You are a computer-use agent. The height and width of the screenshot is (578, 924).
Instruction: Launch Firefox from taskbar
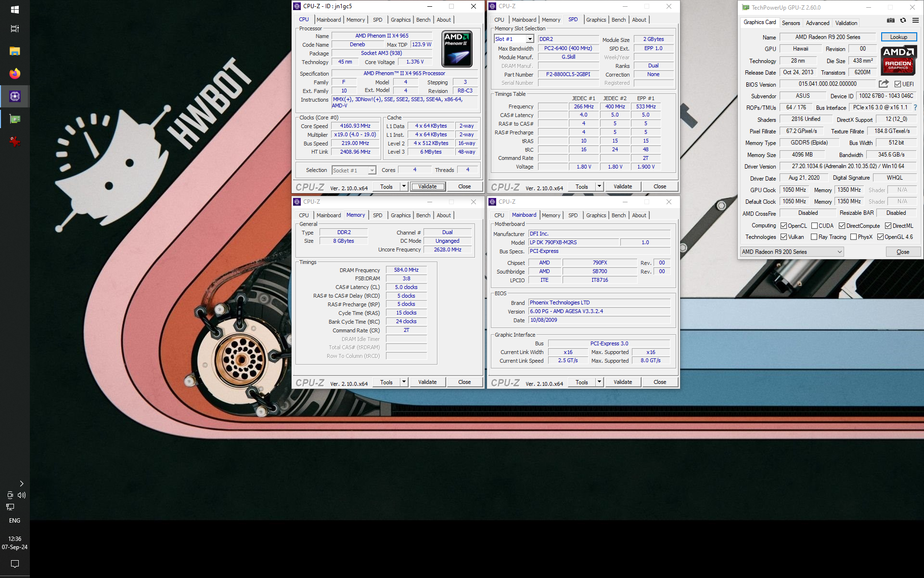pyautogui.click(x=14, y=74)
